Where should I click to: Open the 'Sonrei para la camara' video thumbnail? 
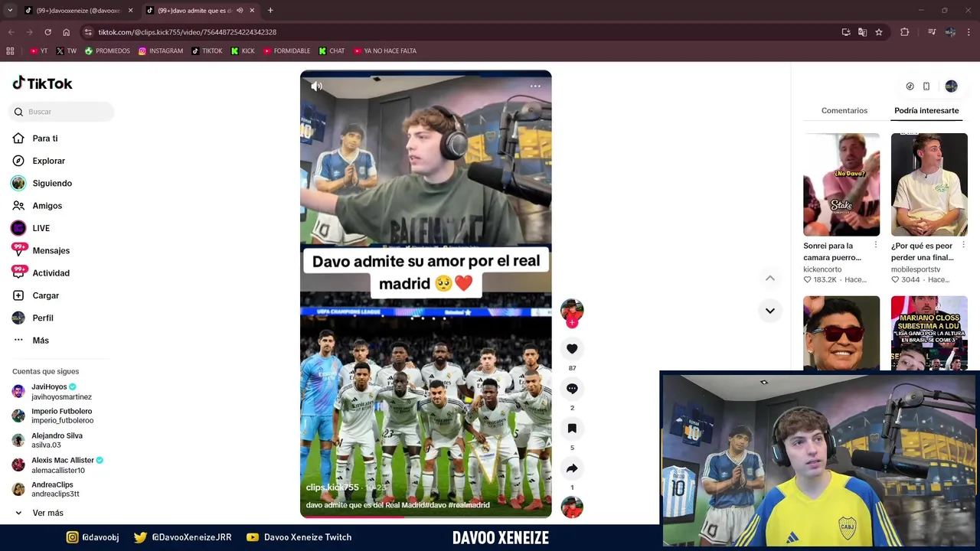(841, 184)
